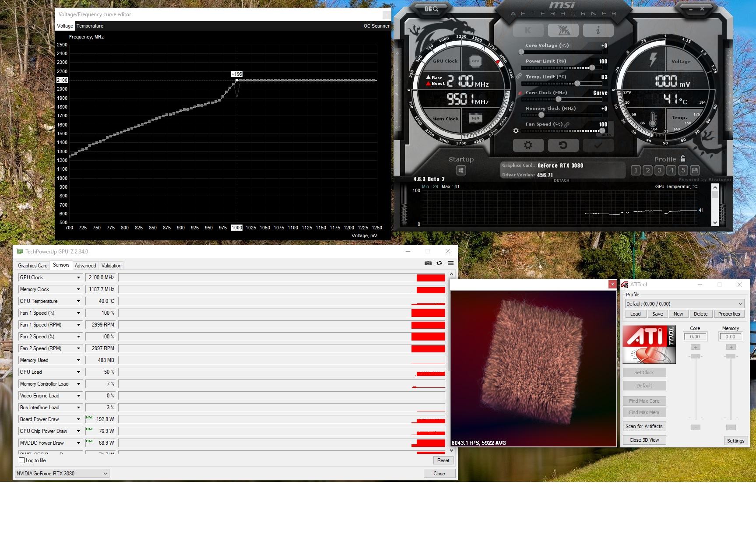Select Afterburner profile slot 4
This screenshot has height=541, width=756.
click(671, 170)
